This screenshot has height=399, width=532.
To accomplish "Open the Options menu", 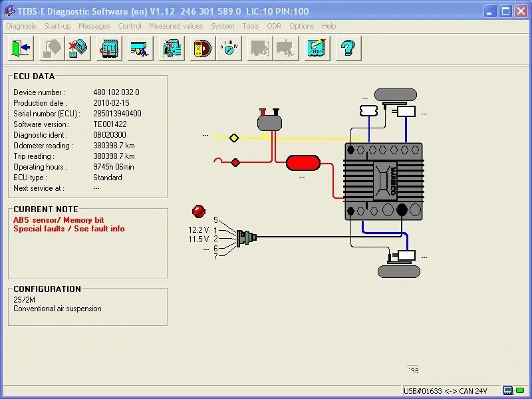I will pyautogui.click(x=302, y=26).
